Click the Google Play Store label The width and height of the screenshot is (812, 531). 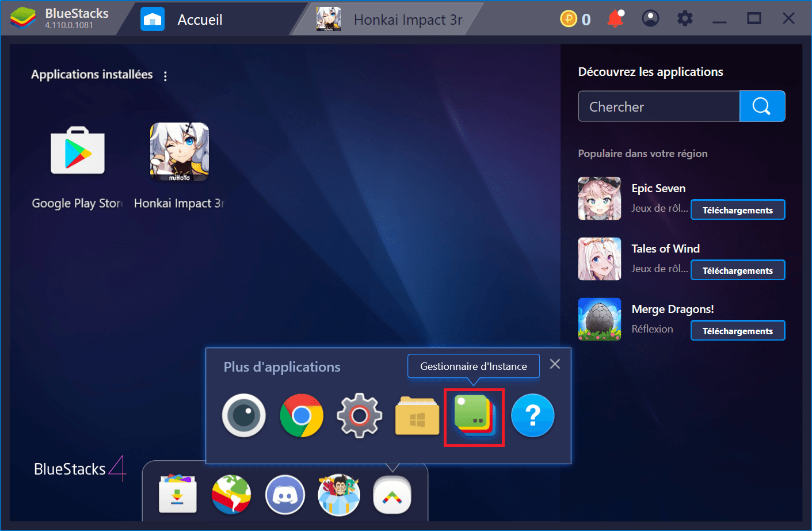[x=77, y=203]
